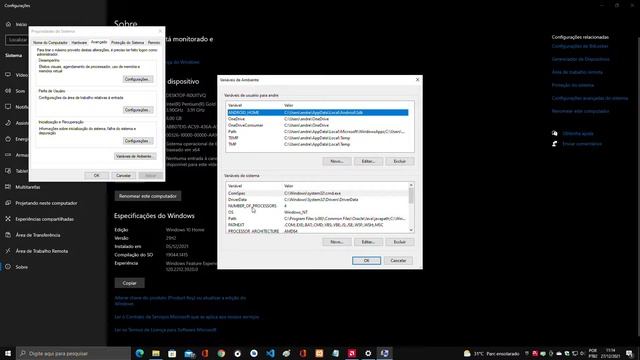The width and height of the screenshot is (640, 360).
Task: Click Novo button for system variables
Action: point(337,242)
